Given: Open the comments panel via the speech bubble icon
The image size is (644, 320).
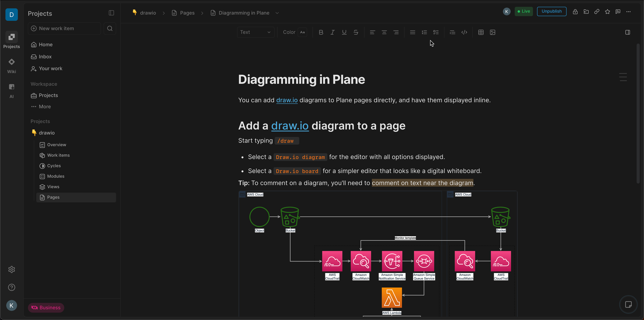Looking at the screenshot, I should point(618,11).
